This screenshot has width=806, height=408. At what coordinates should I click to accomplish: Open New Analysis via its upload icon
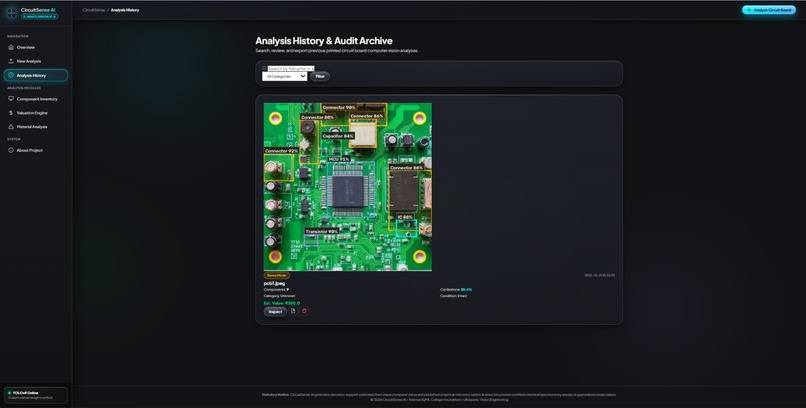click(11, 61)
